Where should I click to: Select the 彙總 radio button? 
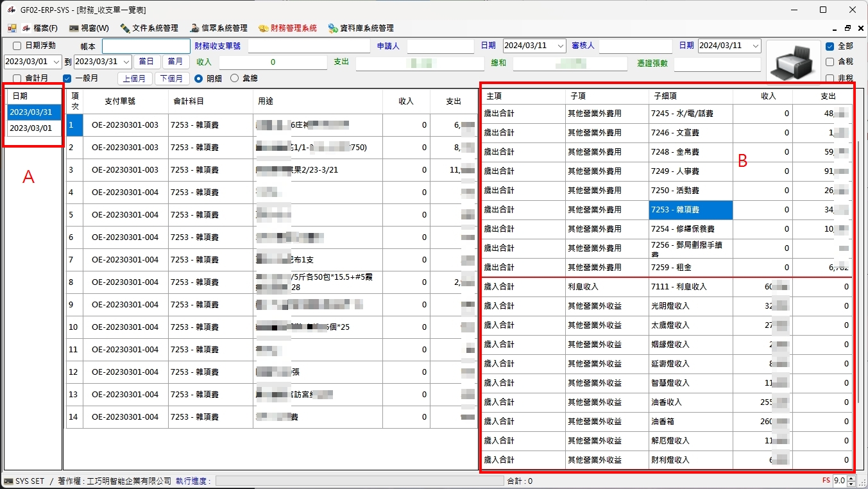coord(234,78)
